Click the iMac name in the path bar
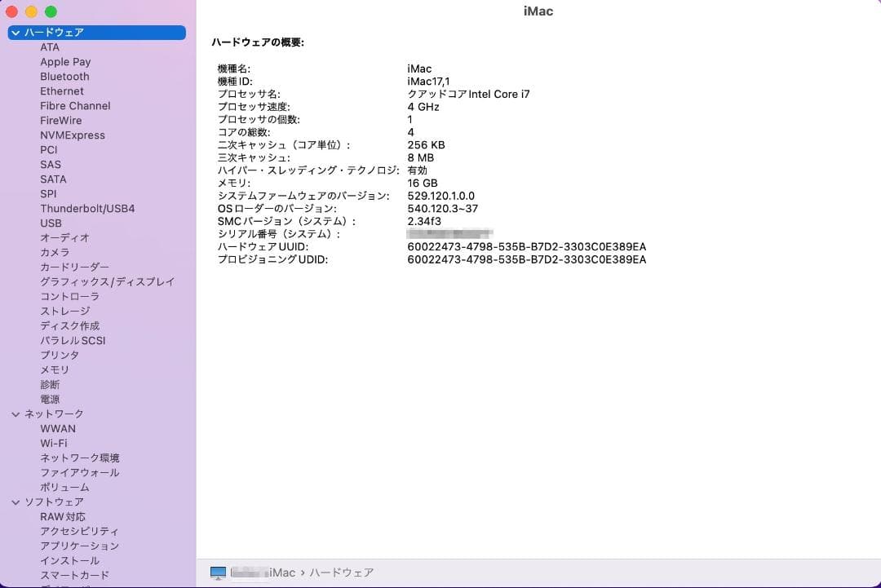 click(263, 573)
